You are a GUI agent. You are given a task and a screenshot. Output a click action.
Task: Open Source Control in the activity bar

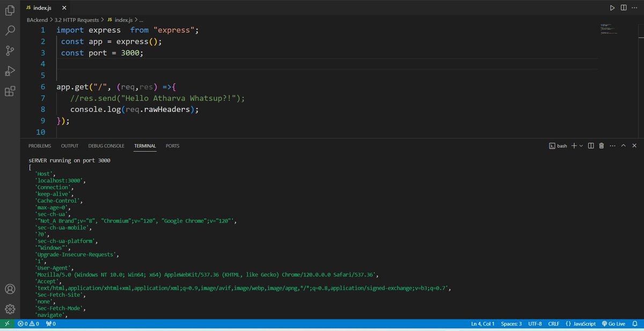click(x=10, y=51)
